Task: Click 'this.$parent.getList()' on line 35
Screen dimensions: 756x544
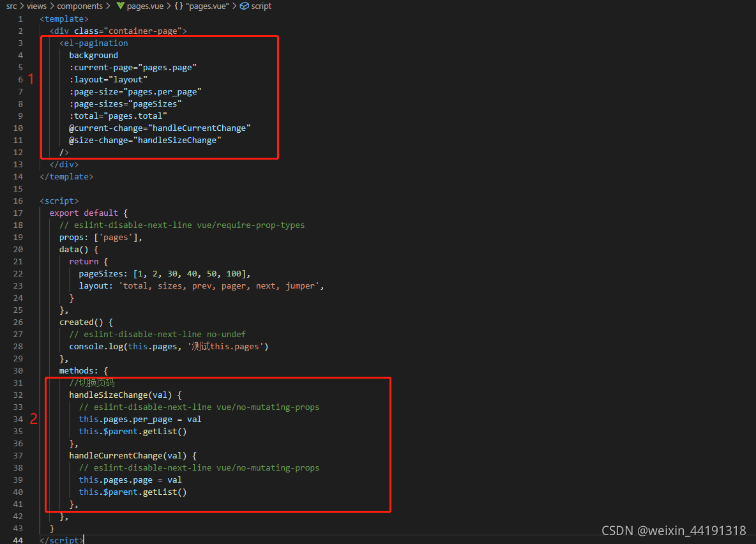Action: [x=133, y=431]
